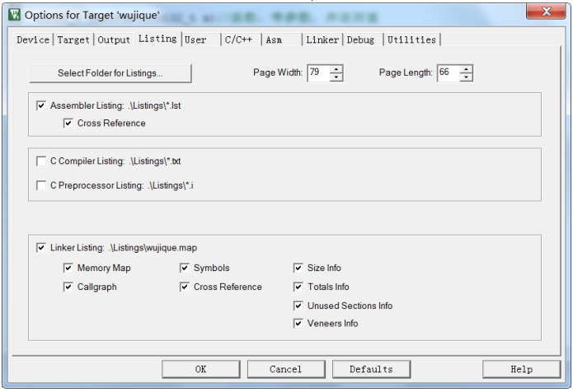The image size is (573, 392).
Task: Open the Target tab
Action: 73,40
